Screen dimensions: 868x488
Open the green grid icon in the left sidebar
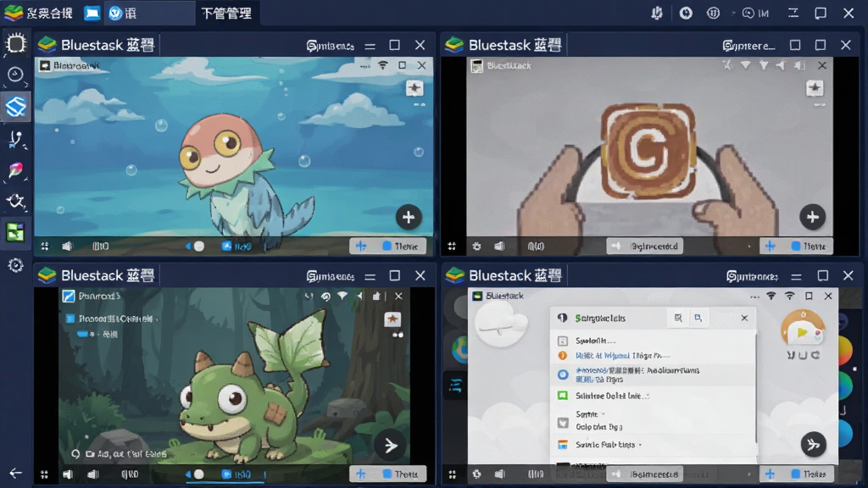point(15,232)
